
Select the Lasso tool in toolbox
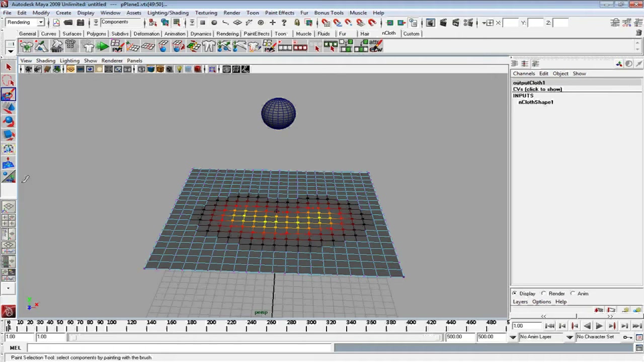[8, 81]
